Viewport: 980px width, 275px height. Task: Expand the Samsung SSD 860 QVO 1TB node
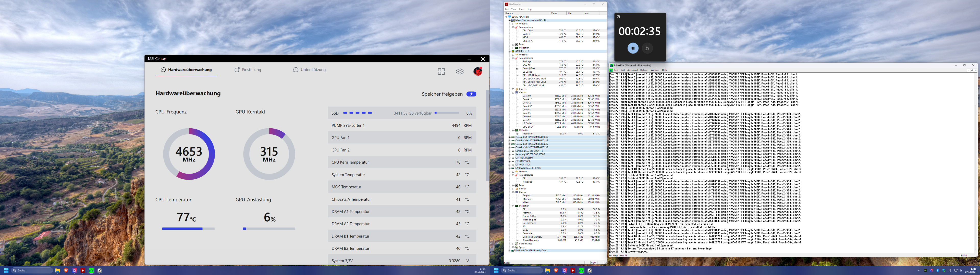click(x=509, y=151)
